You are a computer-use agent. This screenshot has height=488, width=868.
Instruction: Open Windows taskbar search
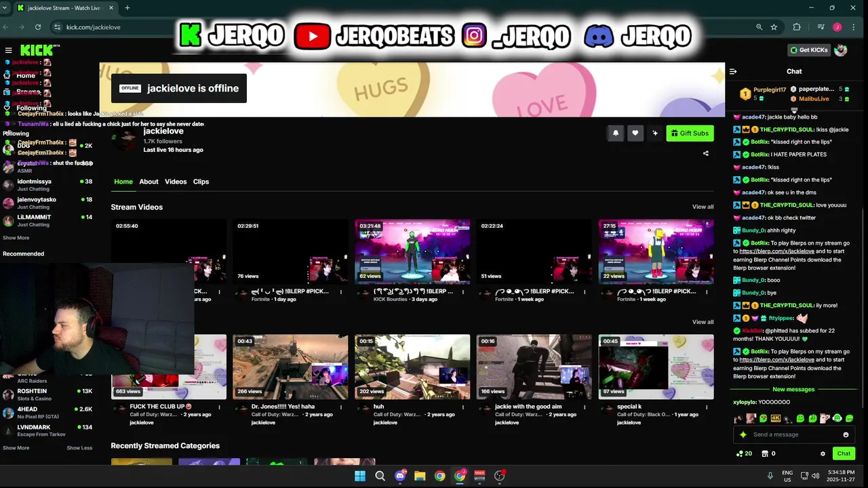pyautogui.click(x=380, y=476)
